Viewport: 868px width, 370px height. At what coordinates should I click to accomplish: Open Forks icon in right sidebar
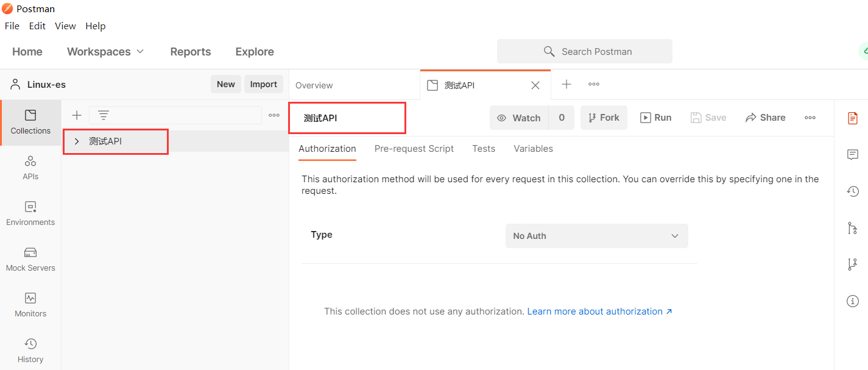coord(853,265)
